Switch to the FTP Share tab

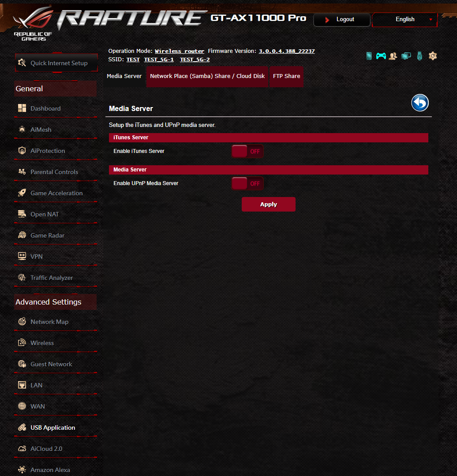[x=287, y=76]
